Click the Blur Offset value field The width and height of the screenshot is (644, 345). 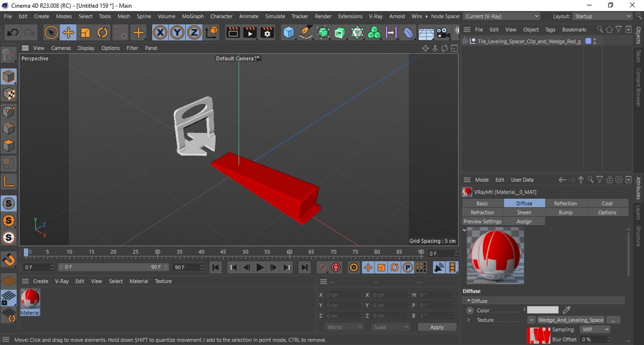593,339
